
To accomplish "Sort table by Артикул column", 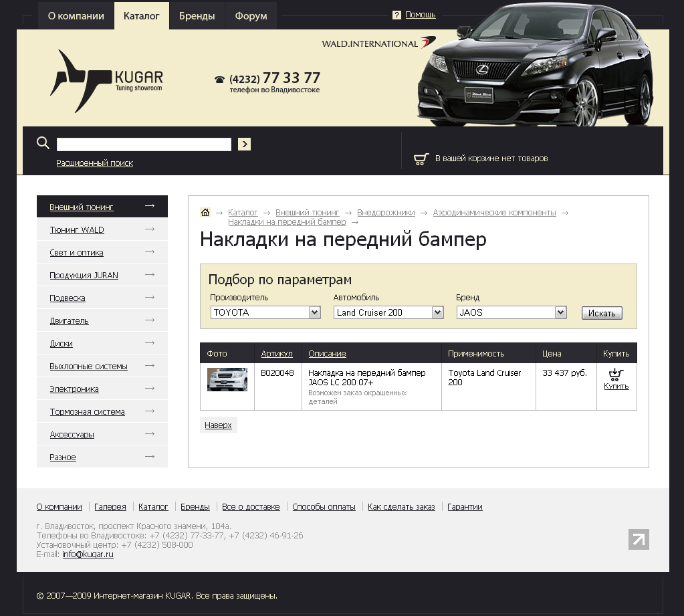I will click(277, 354).
